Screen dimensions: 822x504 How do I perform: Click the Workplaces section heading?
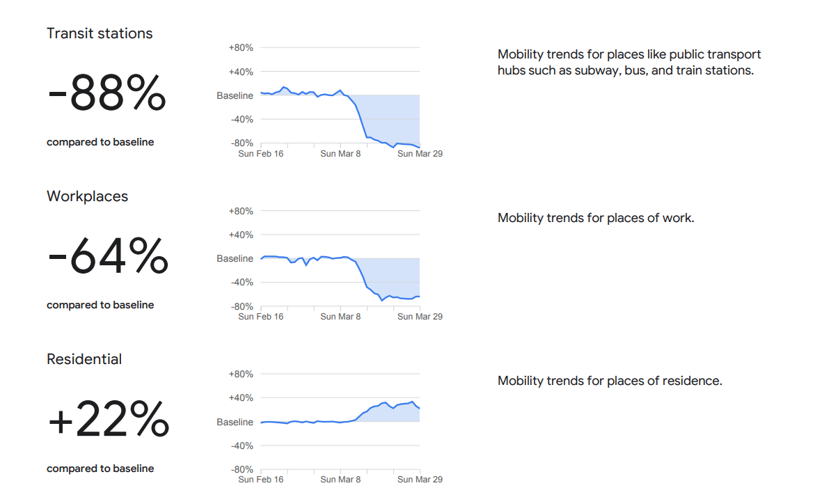click(87, 196)
